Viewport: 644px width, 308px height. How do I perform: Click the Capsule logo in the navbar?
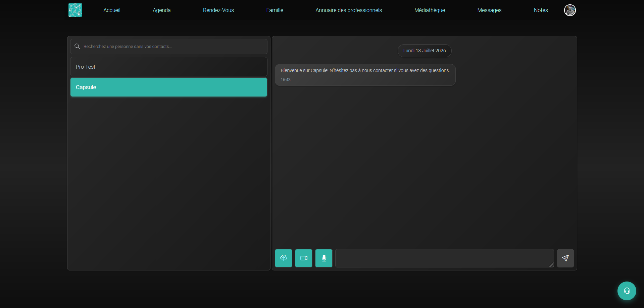[75, 10]
